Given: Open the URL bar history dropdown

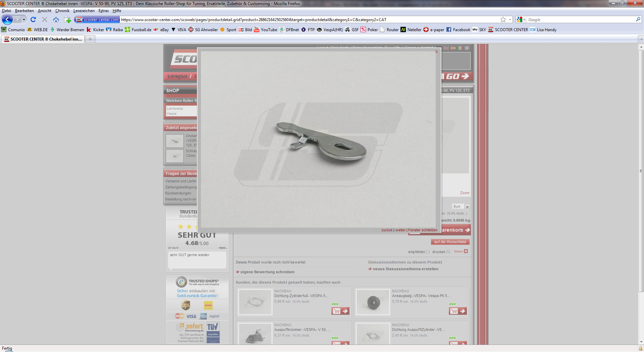Looking at the screenshot, I should (x=510, y=20).
